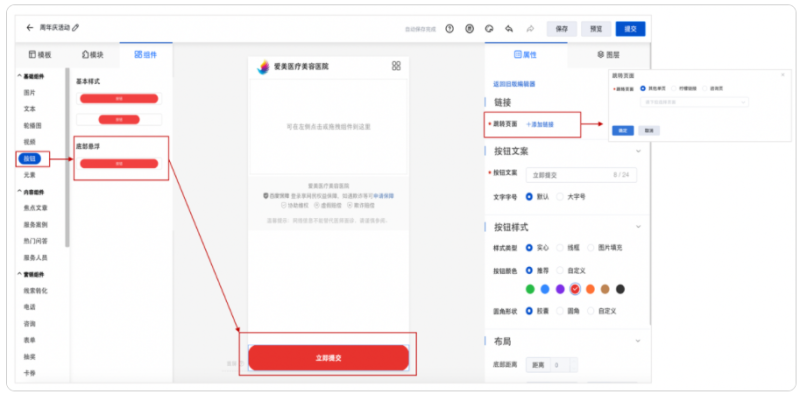Pick the black color swatch
800x394 pixels.
[620, 289]
